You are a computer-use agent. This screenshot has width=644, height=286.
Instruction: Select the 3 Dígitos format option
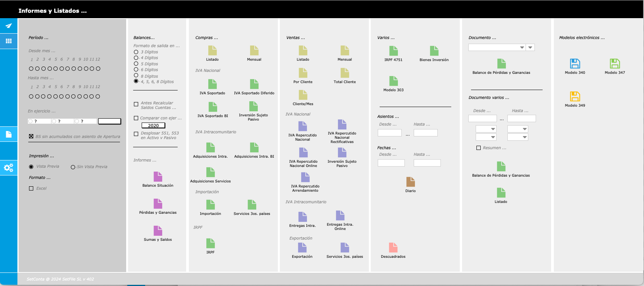coord(136,52)
